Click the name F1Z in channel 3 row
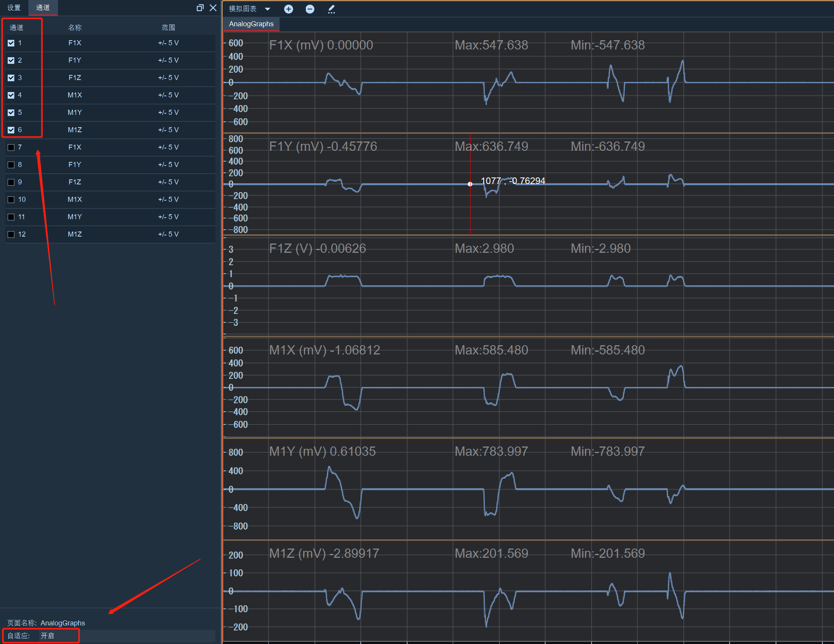Viewport: 834px width, 644px height. tap(75, 78)
